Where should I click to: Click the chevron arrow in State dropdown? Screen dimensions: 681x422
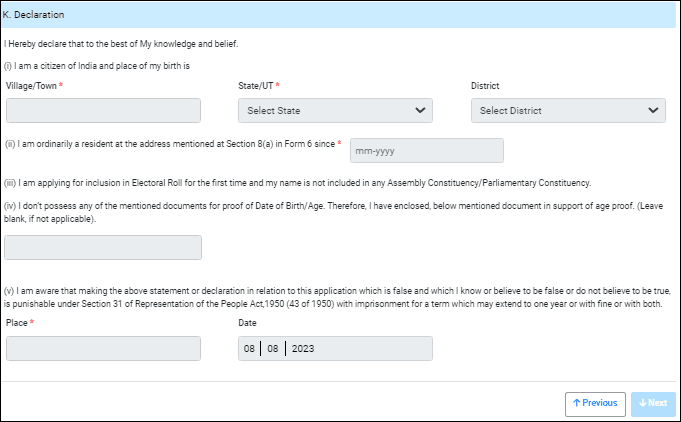click(x=420, y=110)
